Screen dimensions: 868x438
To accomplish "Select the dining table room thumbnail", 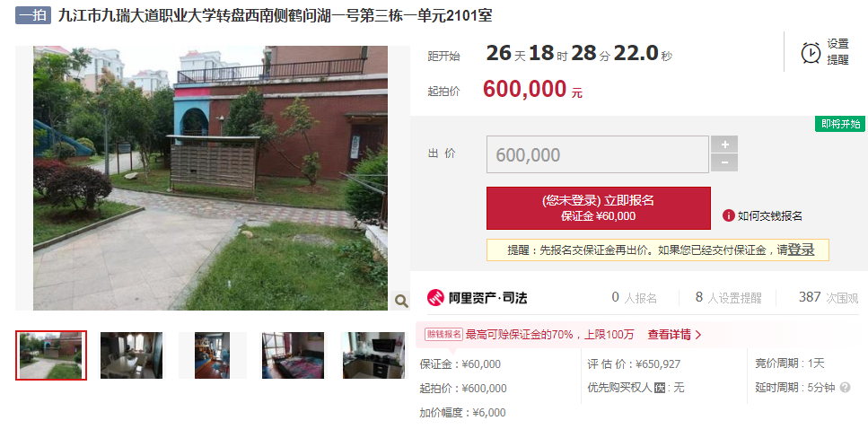I will tap(131, 355).
